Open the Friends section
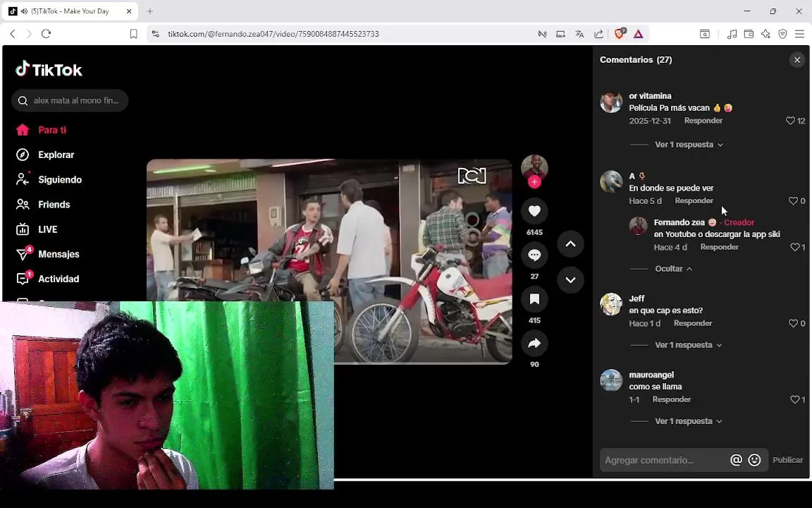The width and height of the screenshot is (812, 508). (x=43, y=205)
